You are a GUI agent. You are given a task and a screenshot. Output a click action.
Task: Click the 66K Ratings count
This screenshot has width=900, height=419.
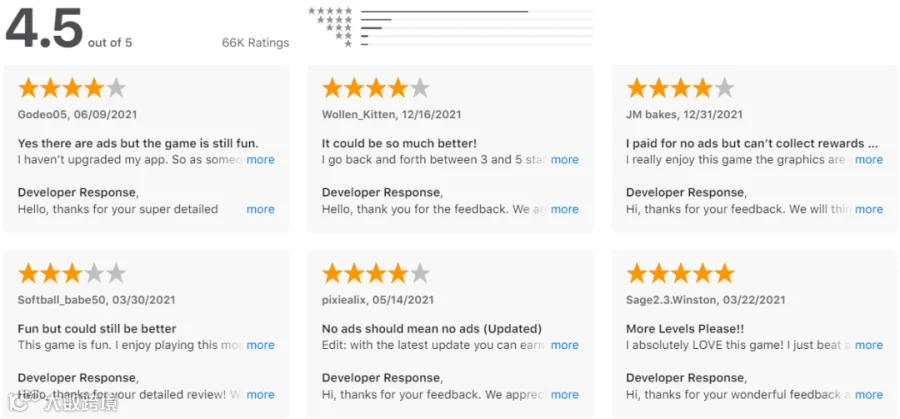pos(255,43)
